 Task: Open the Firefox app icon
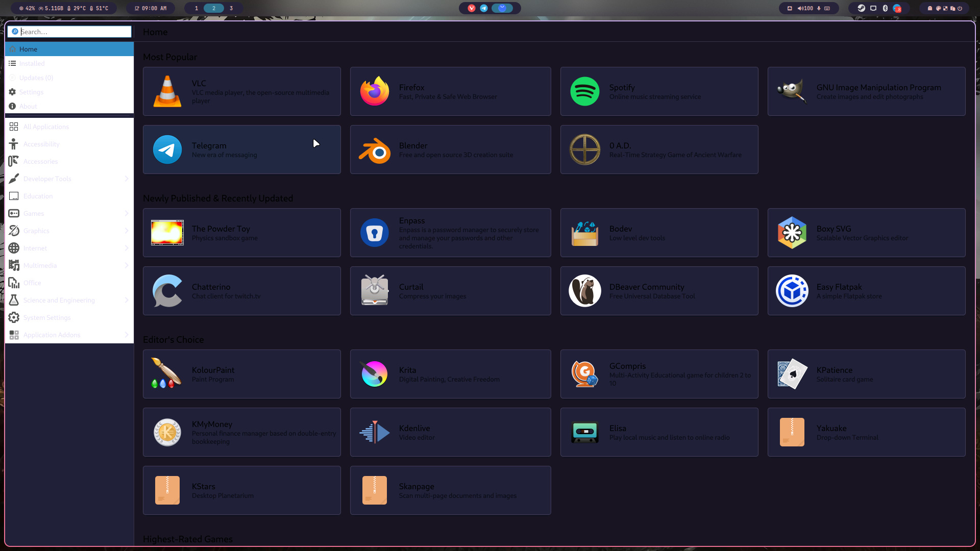click(374, 91)
